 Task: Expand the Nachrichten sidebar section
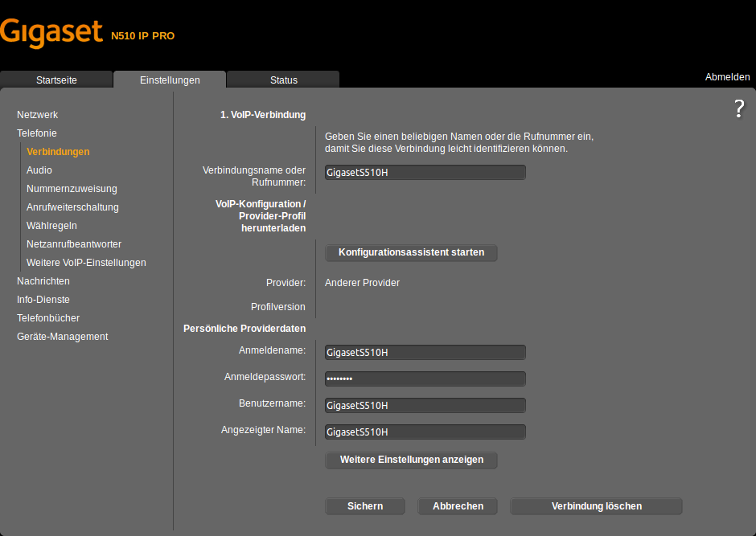click(43, 281)
